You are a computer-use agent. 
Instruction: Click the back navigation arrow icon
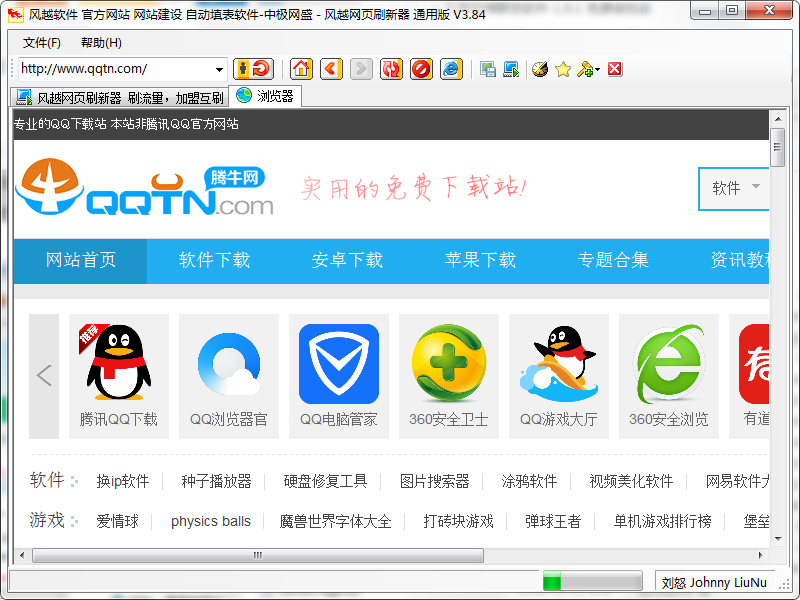tap(331, 69)
